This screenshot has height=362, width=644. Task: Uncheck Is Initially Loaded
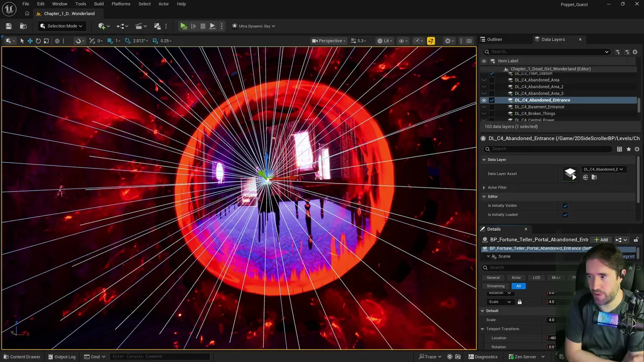point(565,215)
